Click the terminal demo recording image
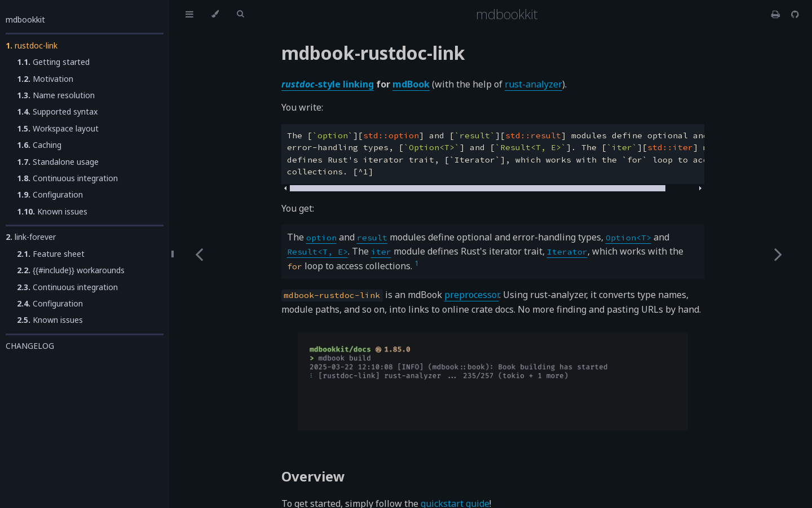 493,382
